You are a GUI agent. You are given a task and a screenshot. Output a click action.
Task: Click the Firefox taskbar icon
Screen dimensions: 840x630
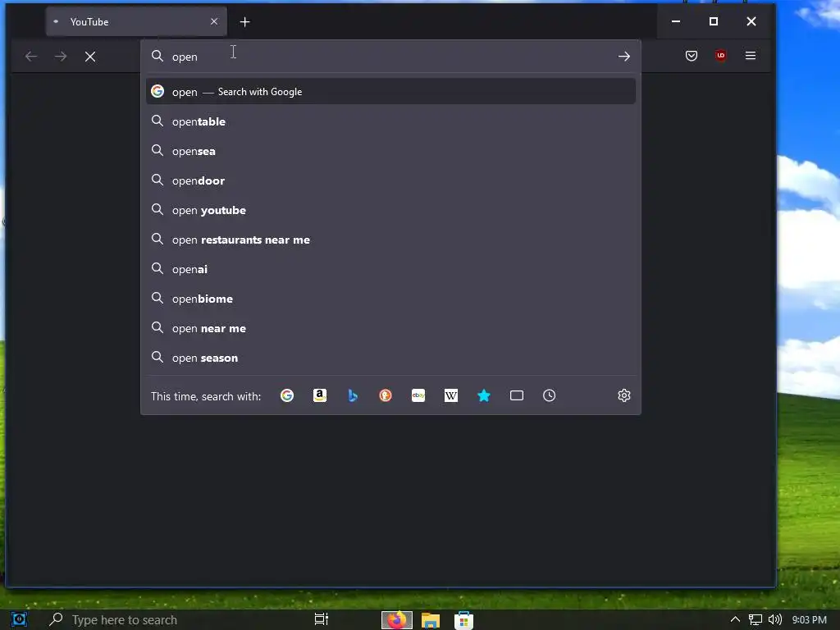tap(397, 620)
